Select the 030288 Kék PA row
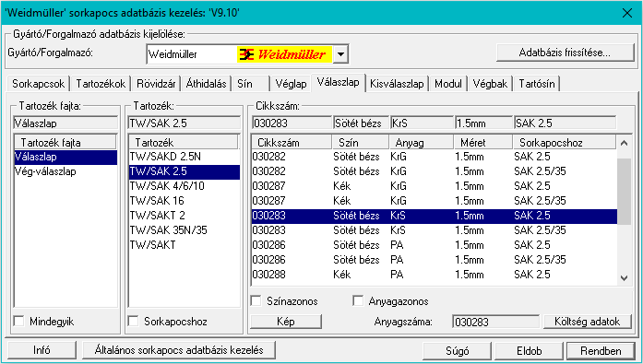Screen dimensions: 643x364 [x=434, y=275]
